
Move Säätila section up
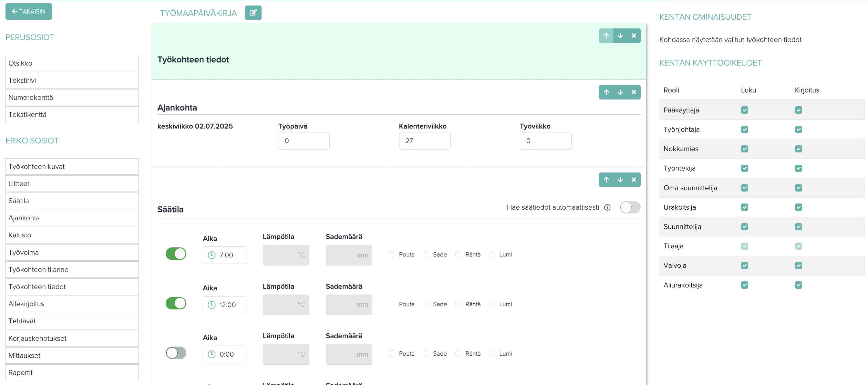click(606, 180)
